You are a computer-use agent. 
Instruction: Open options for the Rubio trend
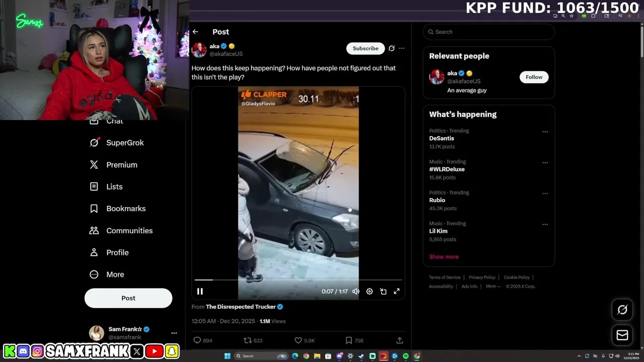pyautogui.click(x=545, y=194)
